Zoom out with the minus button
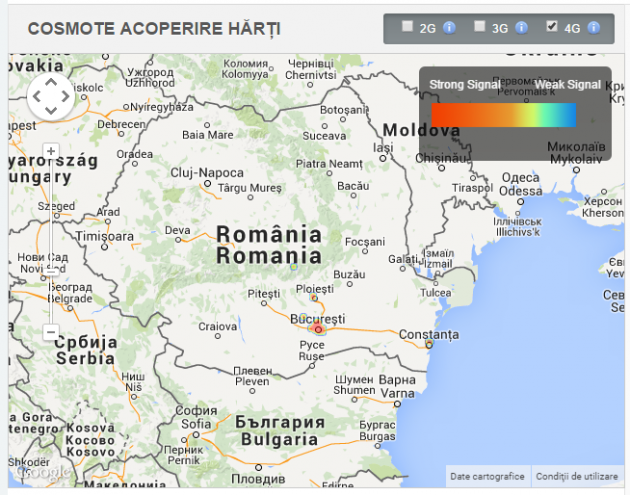 pos(51,332)
